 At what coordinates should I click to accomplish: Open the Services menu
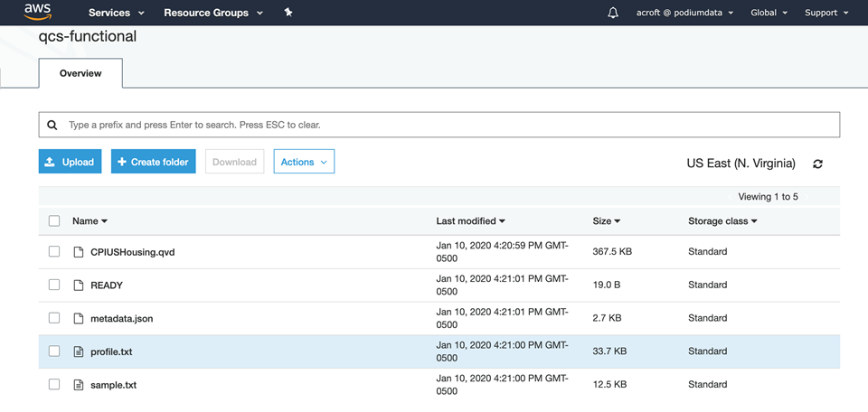pyautogui.click(x=116, y=13)
